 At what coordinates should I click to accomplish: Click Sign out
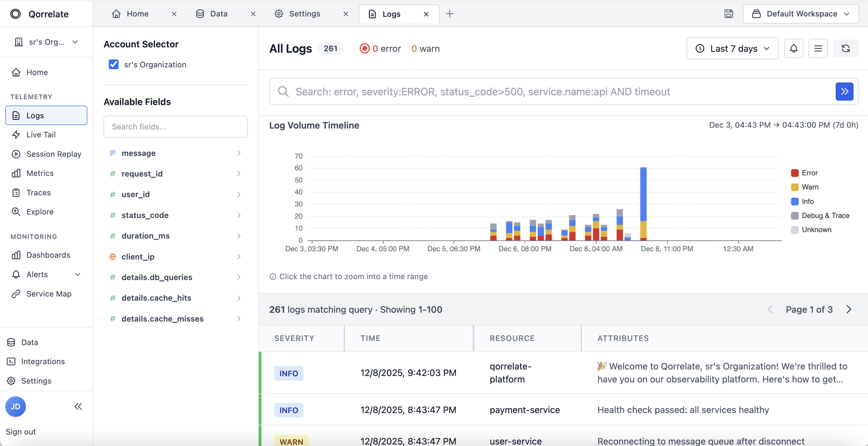[x=21, y=431]
